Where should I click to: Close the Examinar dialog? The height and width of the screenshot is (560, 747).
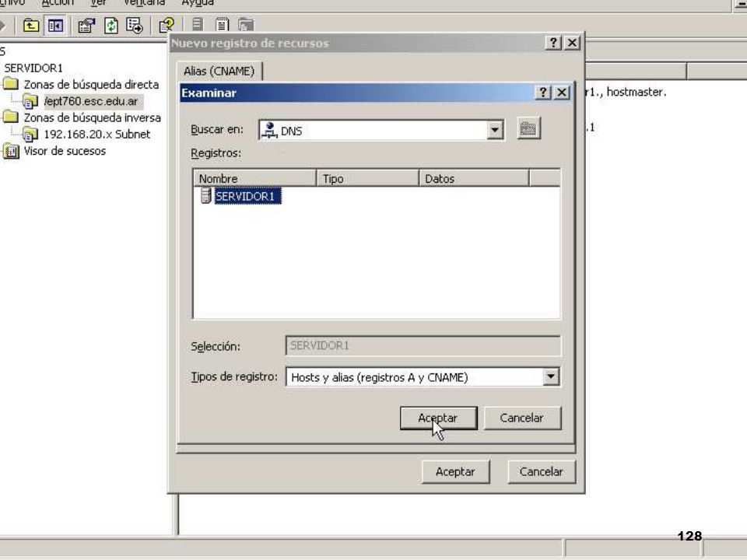562,93
